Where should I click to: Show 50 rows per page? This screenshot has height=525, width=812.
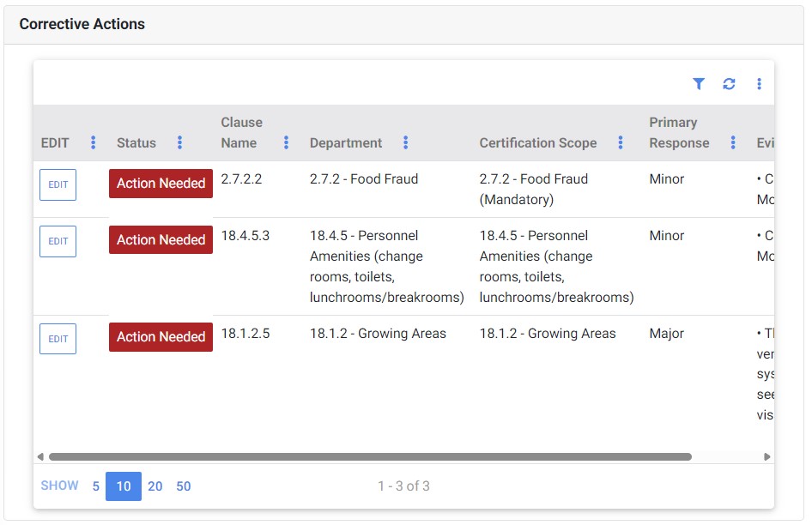(x=184, y=486)
